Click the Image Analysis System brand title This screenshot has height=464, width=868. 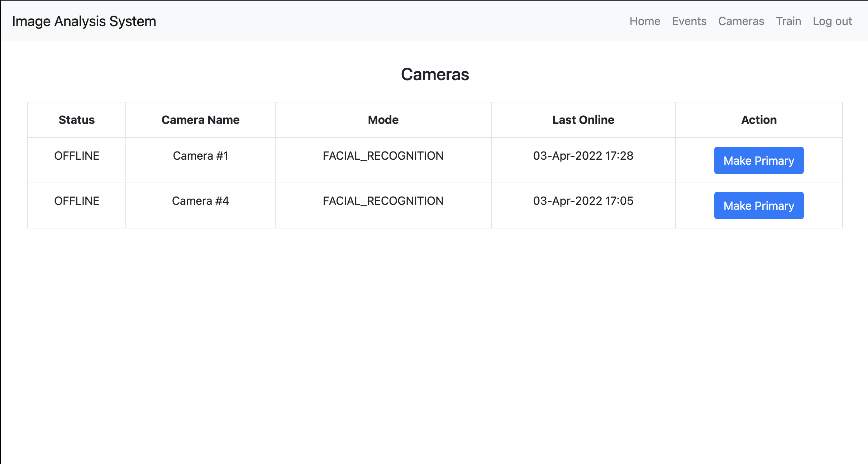click(84, 21)
